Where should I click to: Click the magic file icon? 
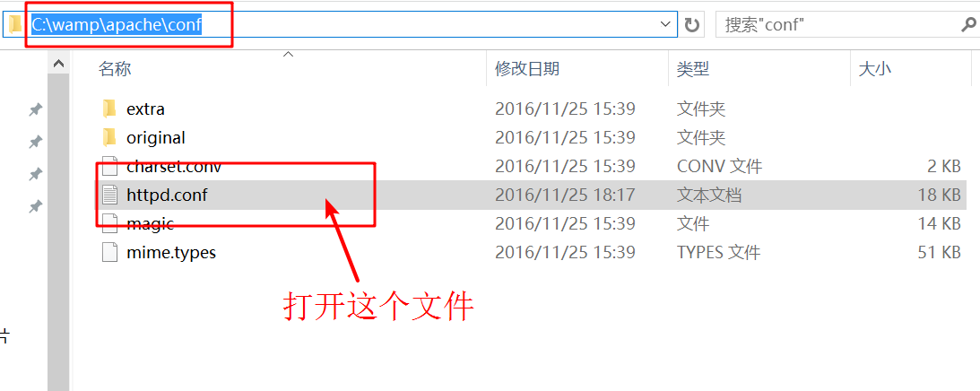click(x=109, y=223)
